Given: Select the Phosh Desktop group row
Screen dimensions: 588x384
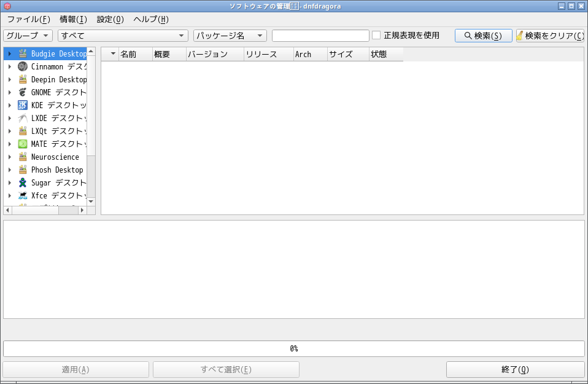Looking at the screenshot, I should click(45, 170).
